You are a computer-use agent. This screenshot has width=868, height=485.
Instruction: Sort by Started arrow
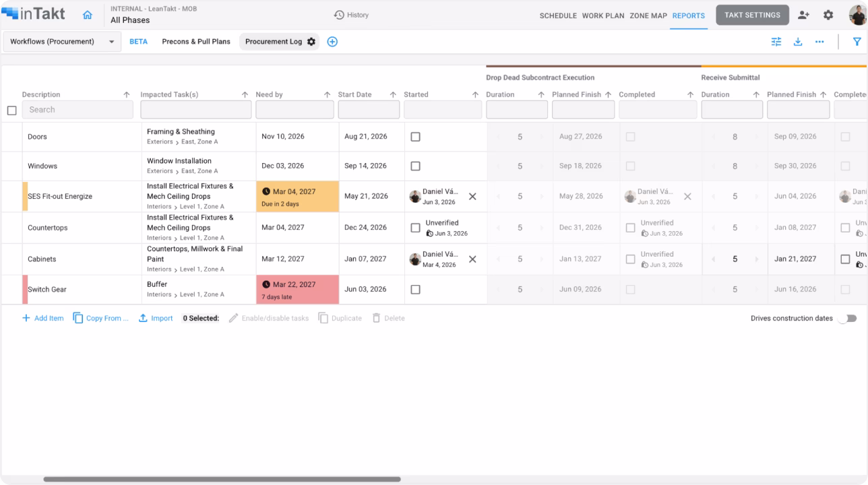pyautogui.click(x=475, y=95)
